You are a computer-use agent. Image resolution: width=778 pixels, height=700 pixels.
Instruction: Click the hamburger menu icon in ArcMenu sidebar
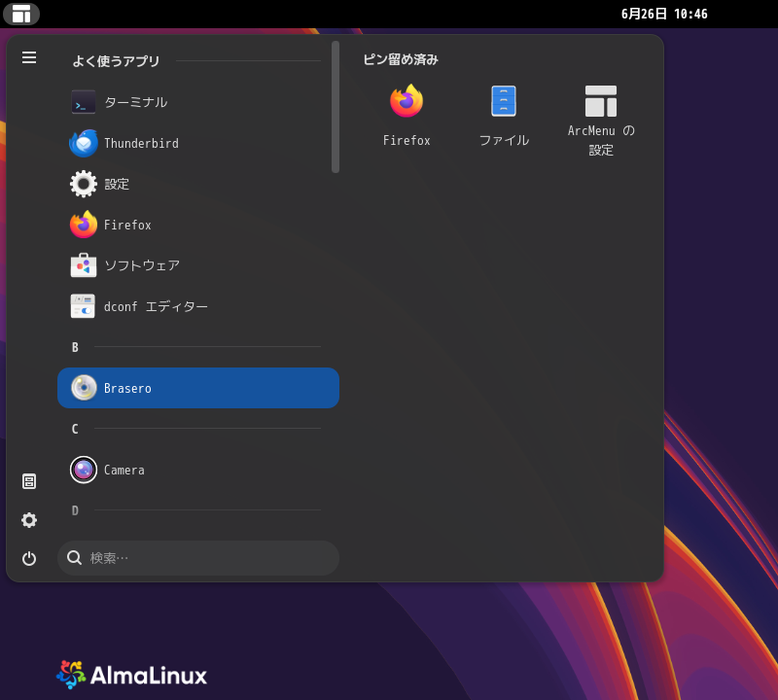(x=29, y=57)
